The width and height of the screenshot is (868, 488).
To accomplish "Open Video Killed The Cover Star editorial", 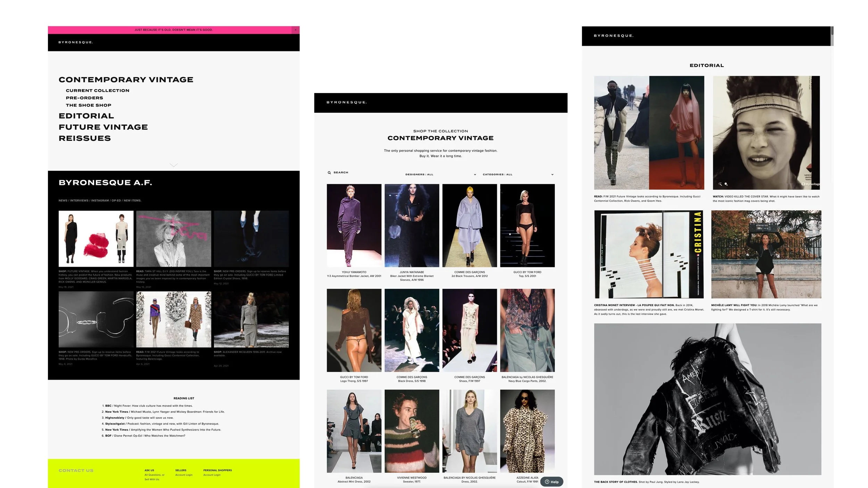I will point(766,133).
